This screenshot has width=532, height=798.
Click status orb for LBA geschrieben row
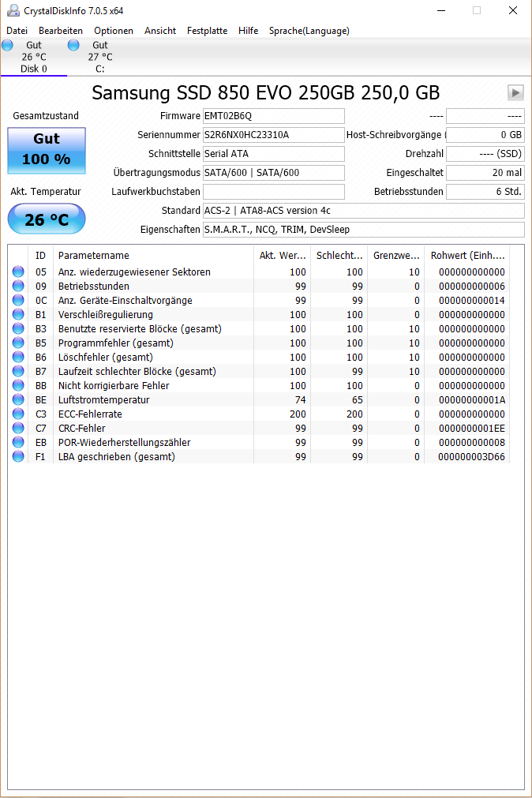click(x=18, y=457)
